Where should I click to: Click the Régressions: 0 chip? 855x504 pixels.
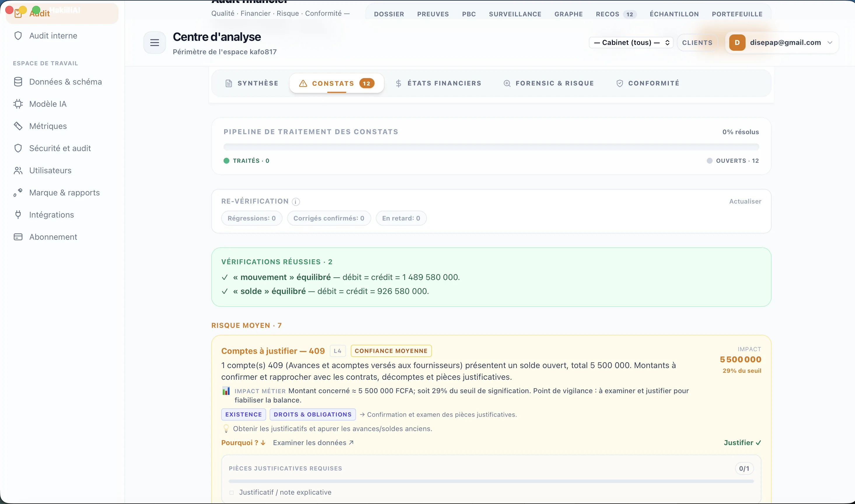tap(251, 218)
